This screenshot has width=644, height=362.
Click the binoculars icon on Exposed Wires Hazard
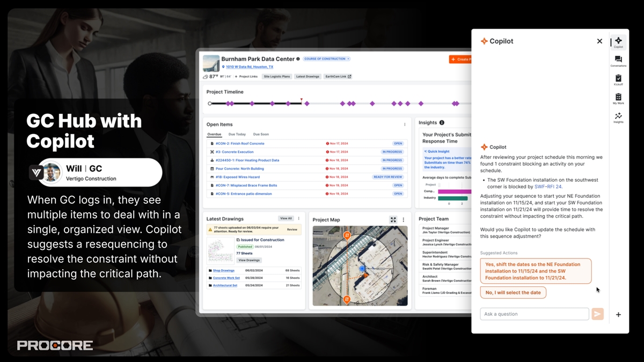(212, 177)
